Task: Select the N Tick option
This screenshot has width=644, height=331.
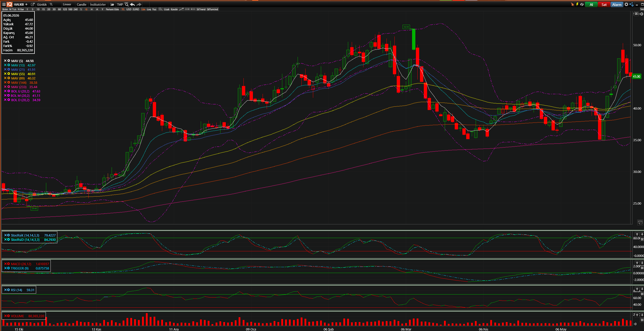Action: (x=13, y=9)
